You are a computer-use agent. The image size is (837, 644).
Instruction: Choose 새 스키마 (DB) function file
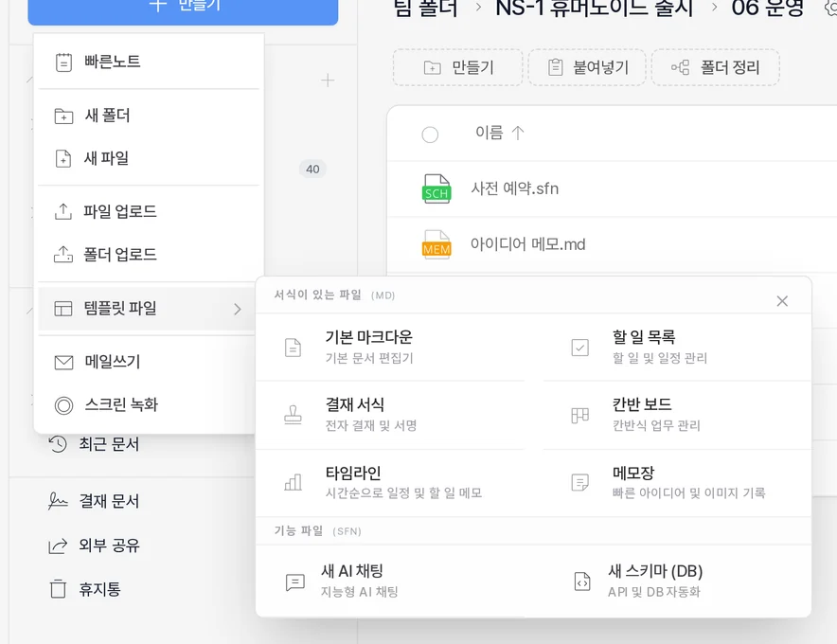677,581
